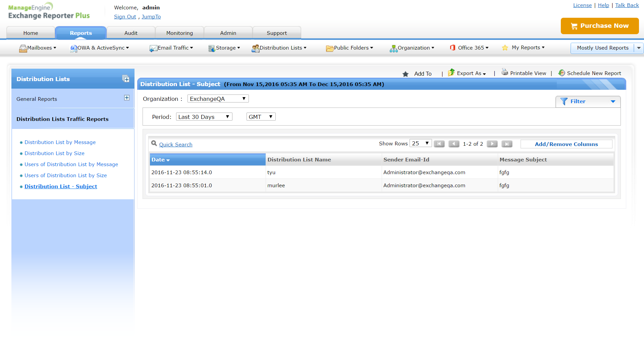The image size is (644, 346).
Task: Open the Help link
Action: [x=603, y=5]
